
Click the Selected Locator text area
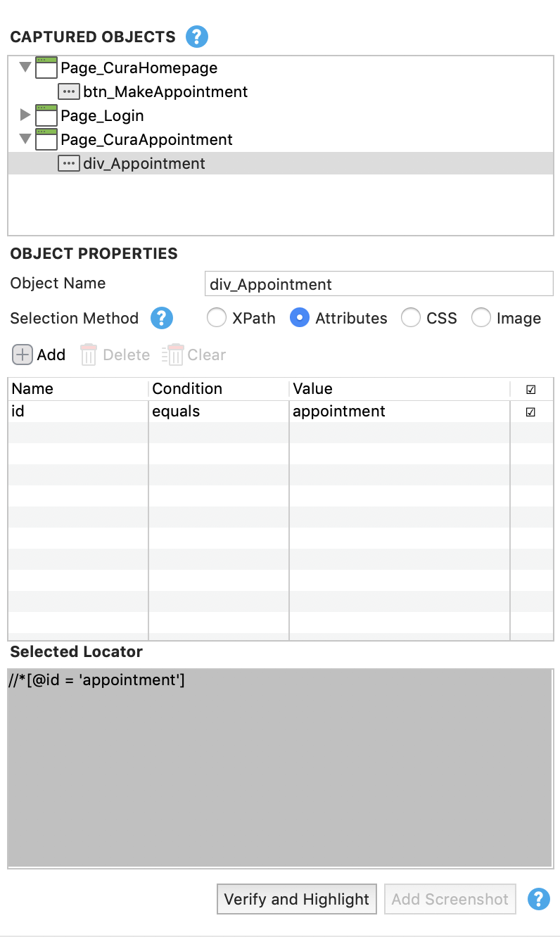280,767
